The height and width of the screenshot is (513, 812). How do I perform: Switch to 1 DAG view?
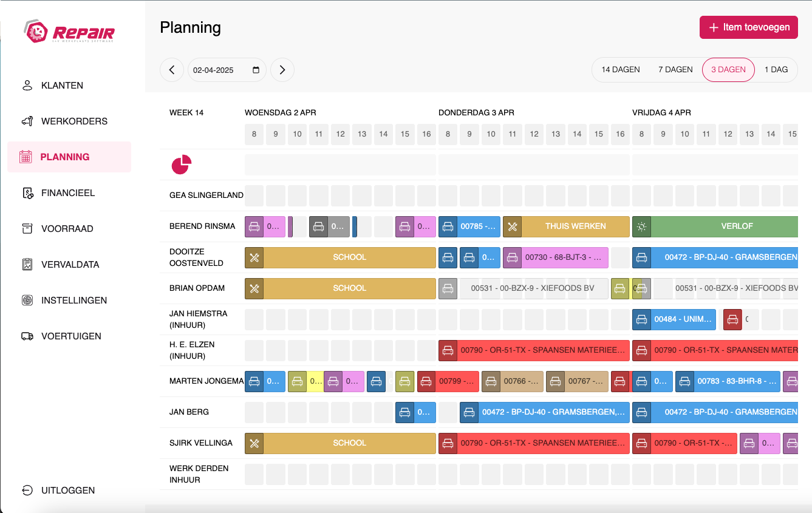[776, 70]
